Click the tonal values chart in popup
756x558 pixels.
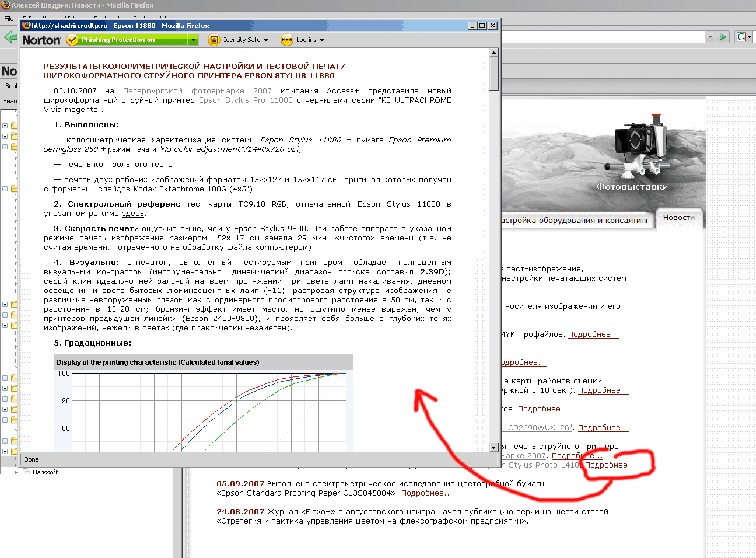204,411
